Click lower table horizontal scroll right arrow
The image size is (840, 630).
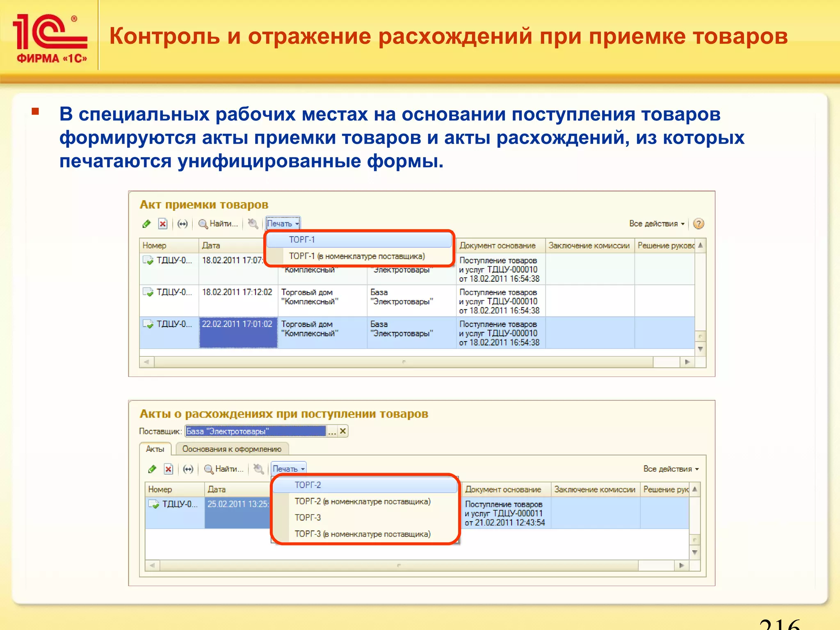pos(682,565)
